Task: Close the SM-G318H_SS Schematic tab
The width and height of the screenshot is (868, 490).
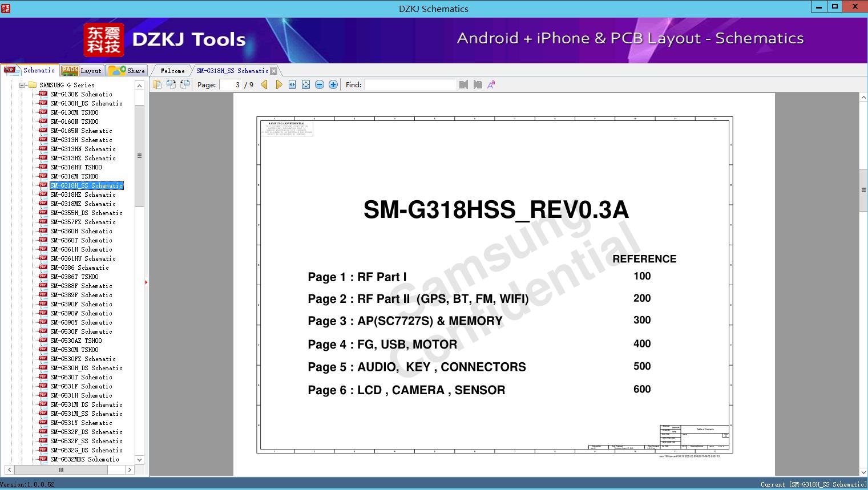Action: (273, 71)
